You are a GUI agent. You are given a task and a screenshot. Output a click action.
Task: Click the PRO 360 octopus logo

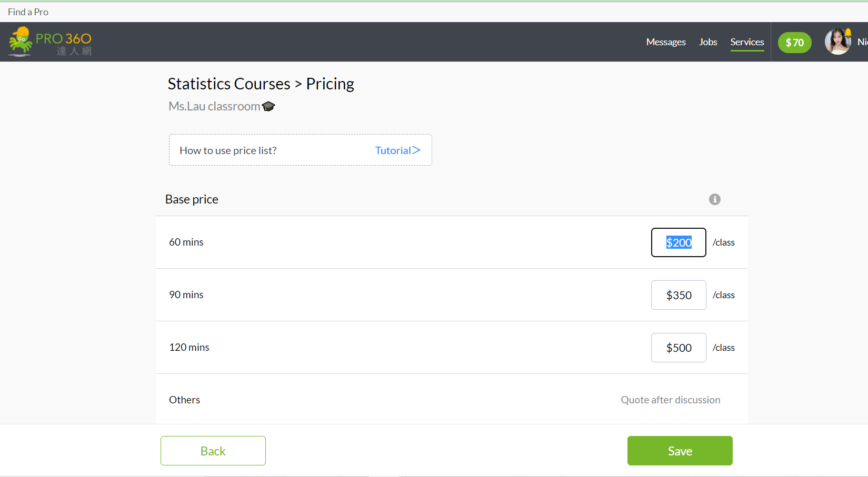49,42
